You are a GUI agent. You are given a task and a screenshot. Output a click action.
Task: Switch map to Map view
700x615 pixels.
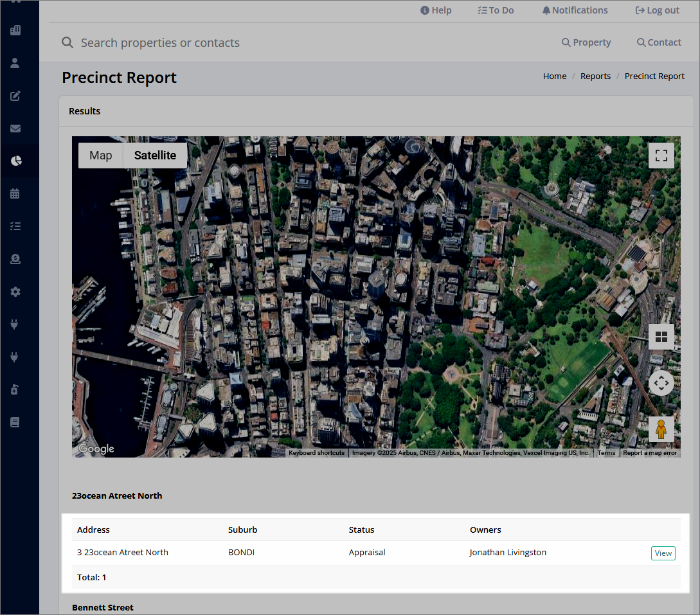click(x=100, y=156)
